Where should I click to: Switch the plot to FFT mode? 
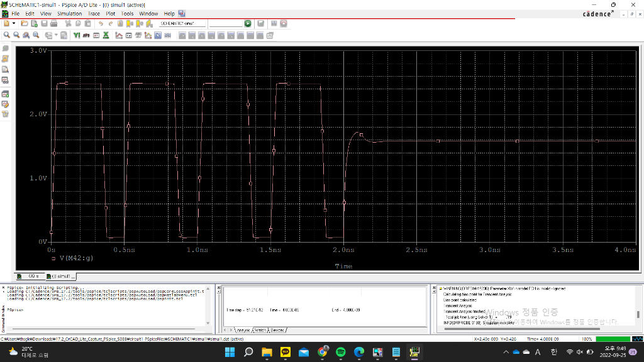86,35
